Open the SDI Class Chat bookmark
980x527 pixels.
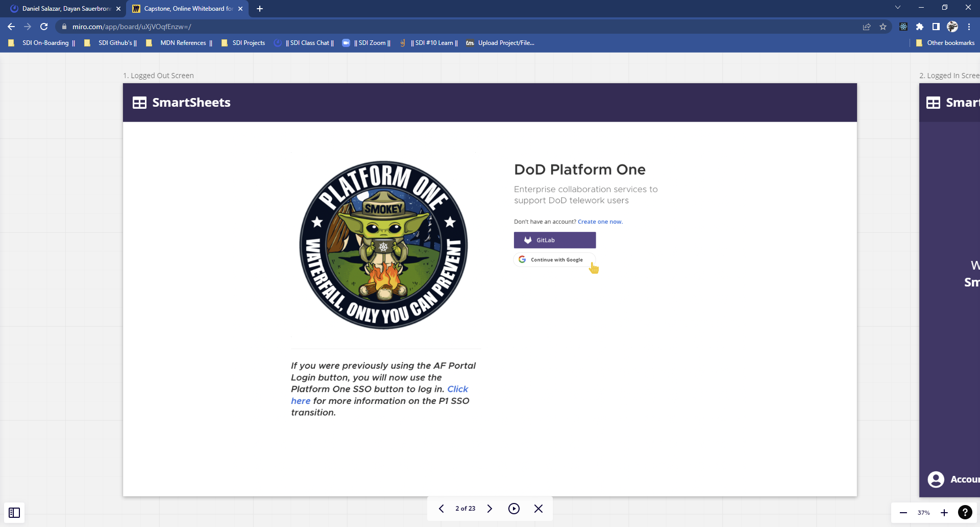(304, 43)
